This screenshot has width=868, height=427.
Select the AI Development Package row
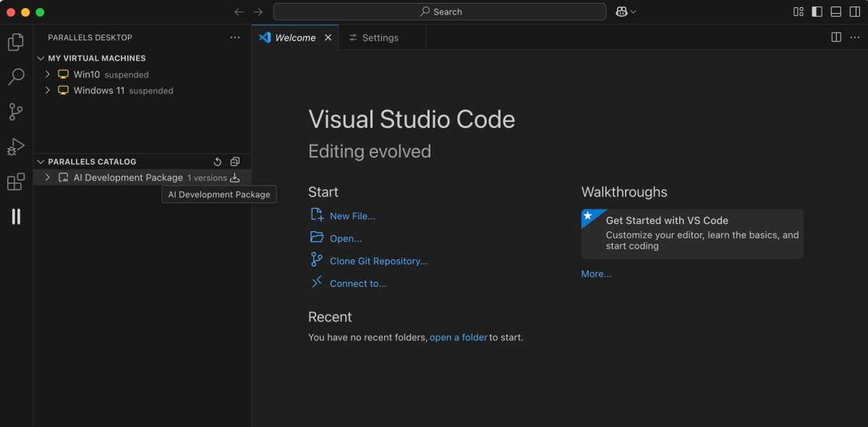(x=142, y=178)
